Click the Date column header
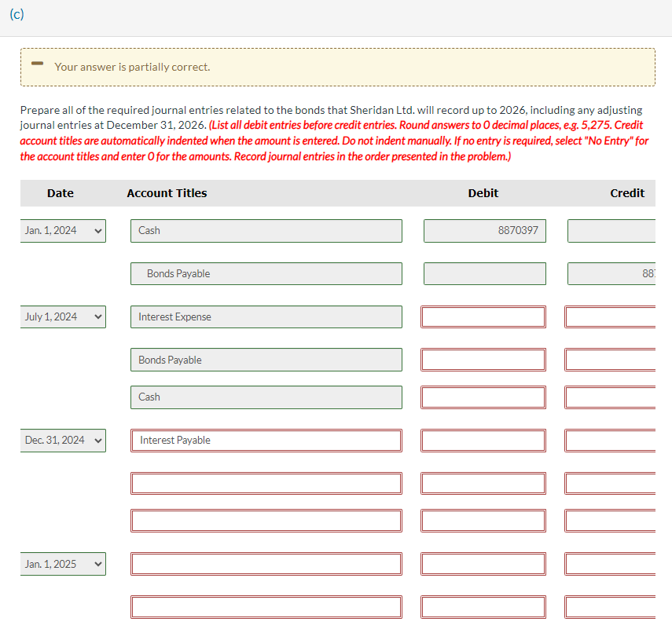672x622 pixels. (61, 193)
